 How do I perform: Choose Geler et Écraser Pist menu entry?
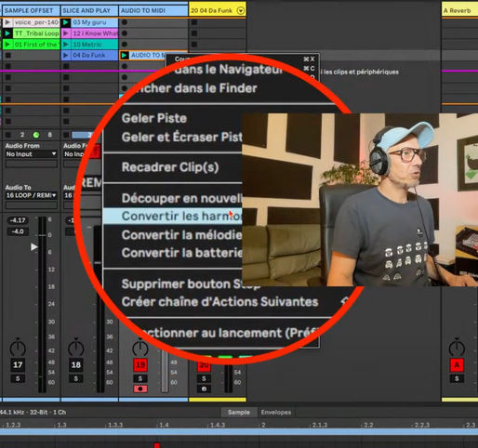181,137
